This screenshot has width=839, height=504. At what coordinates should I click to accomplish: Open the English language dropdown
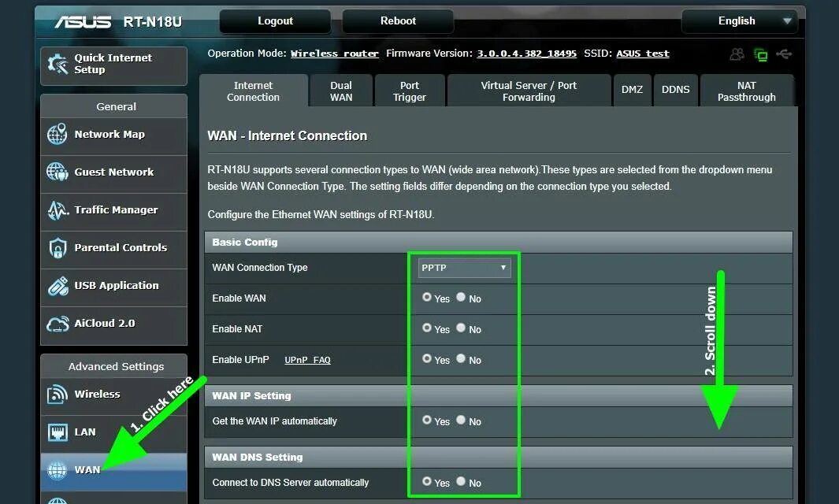pos(740,21)
